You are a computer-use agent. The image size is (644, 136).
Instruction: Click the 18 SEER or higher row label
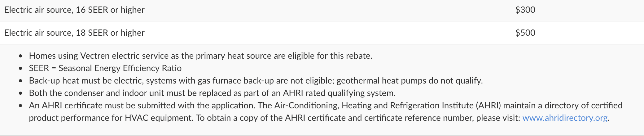(74, 33)
